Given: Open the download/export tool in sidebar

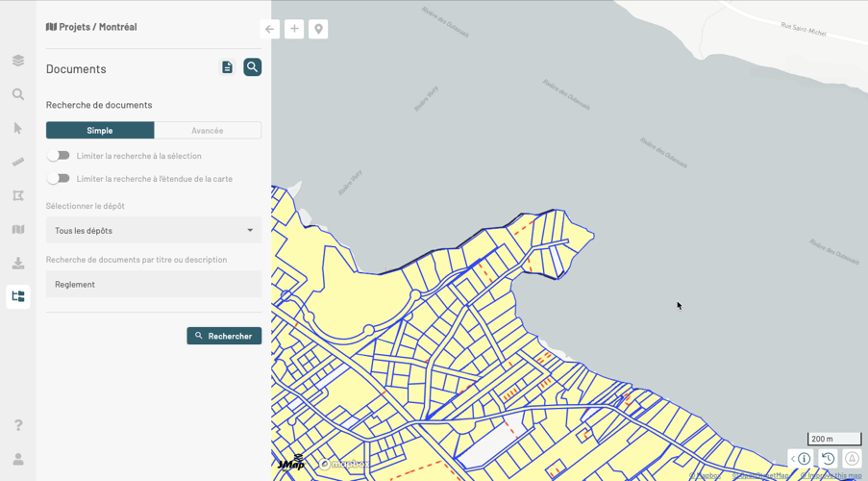Looking at the screenshot, I should click(18, 263).
